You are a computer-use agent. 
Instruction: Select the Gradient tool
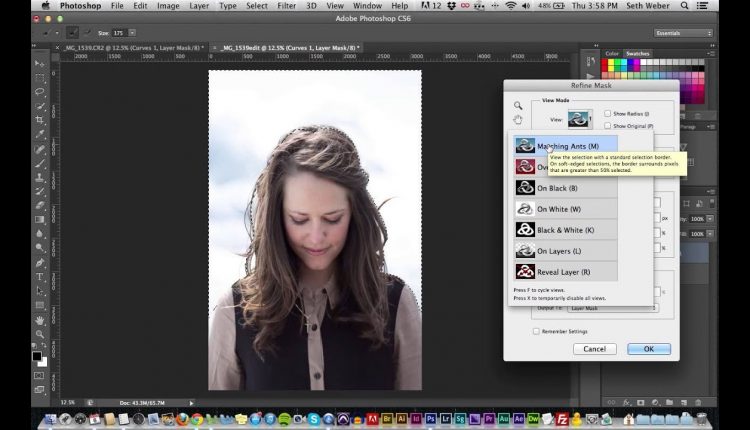coord(39,220)
